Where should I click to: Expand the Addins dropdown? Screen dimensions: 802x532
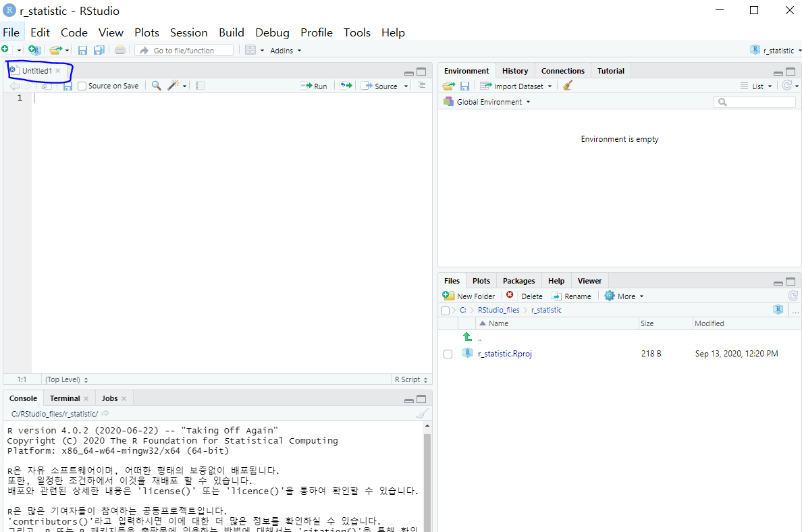pos(286,50)
